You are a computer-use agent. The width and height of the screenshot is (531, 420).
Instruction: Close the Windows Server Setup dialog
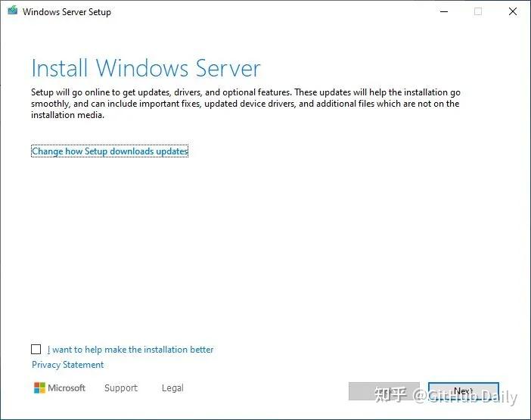pyautogui.click(x=512, y=12)
